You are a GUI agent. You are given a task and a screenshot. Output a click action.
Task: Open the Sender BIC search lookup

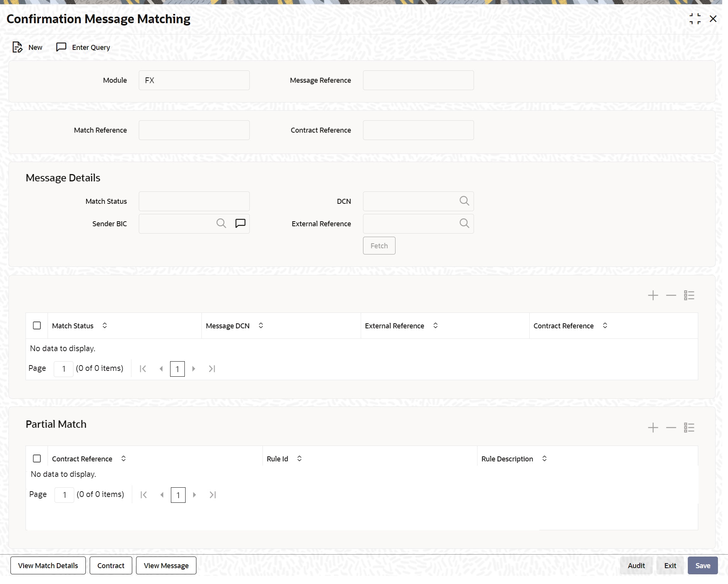[x=221, y=224]
